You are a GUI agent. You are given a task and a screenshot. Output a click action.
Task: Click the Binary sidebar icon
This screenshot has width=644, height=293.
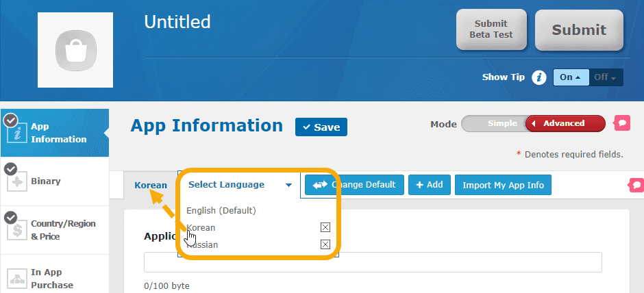16,181
